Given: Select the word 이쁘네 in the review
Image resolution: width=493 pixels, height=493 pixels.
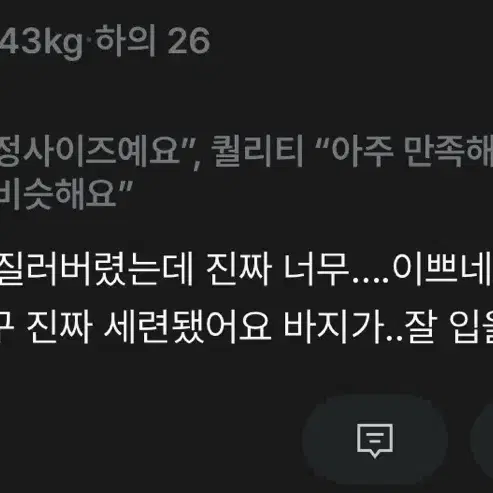Looking at the screenshot, I should coord(443,269).
